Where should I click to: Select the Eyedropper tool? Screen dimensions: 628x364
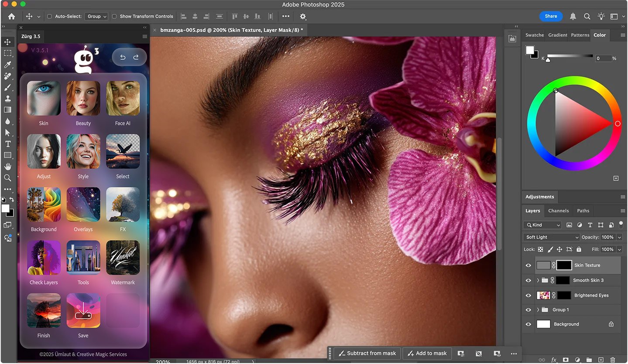click(7, 65)
